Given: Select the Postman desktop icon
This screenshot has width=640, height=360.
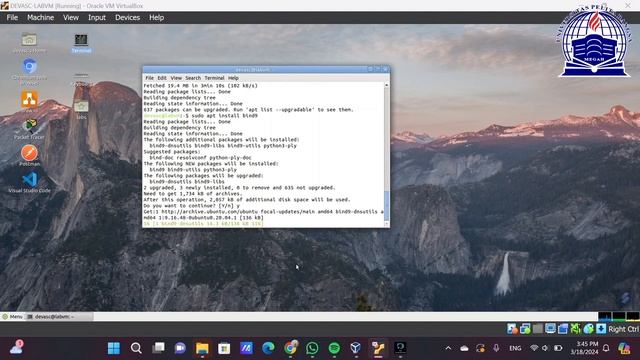Looking at the screenshot, I should click(29, 156).
